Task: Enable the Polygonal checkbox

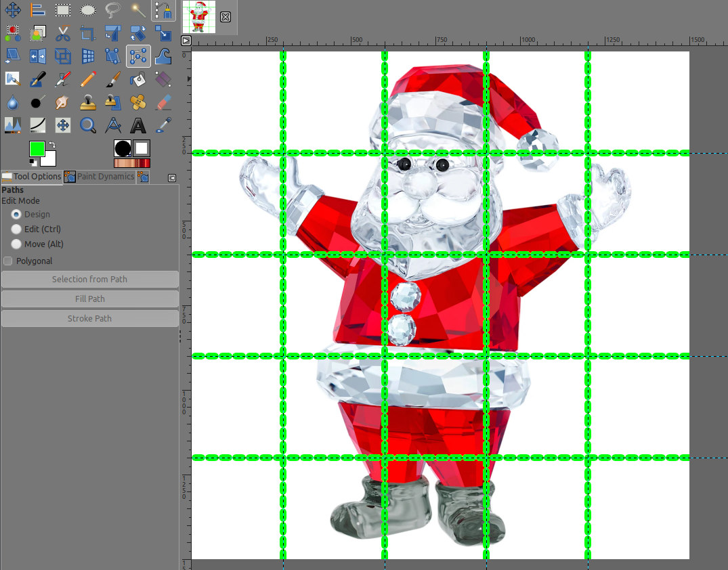Action: click(8, 261)
